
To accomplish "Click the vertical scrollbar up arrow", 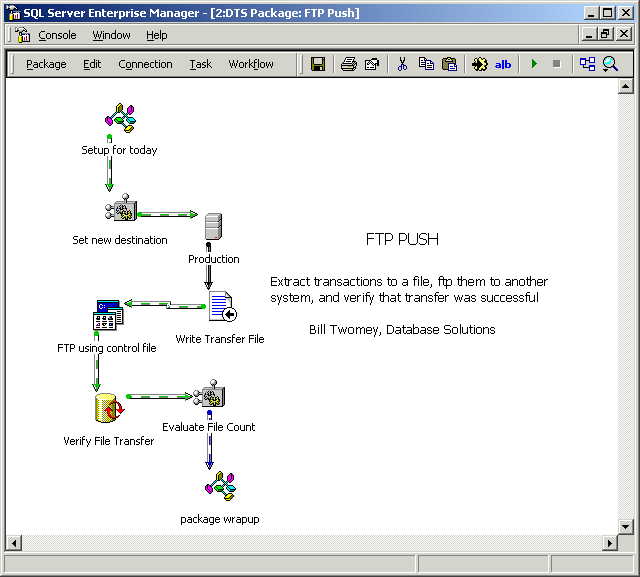I will [x=625, y=86].
